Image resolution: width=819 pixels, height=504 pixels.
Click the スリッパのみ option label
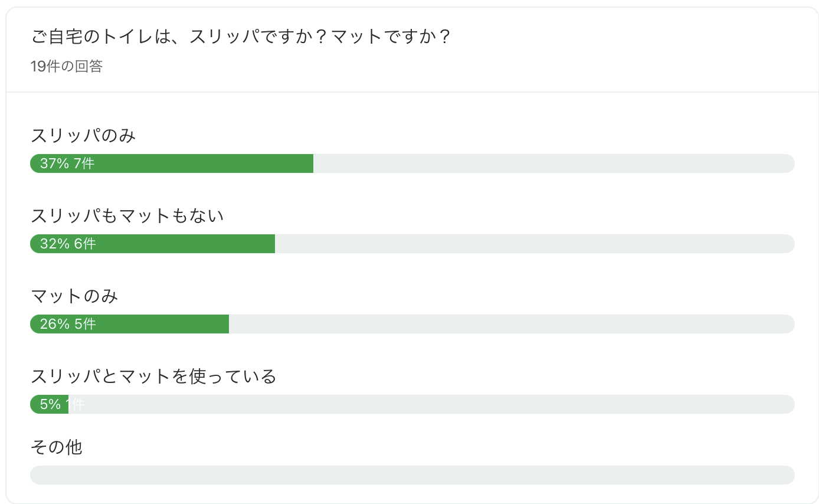point(83,136)
